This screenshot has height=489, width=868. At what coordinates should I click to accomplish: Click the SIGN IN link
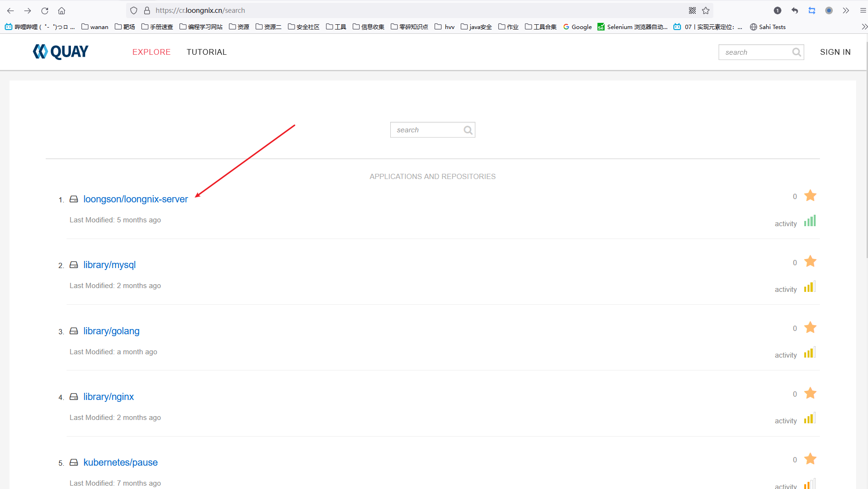point(835,52)
